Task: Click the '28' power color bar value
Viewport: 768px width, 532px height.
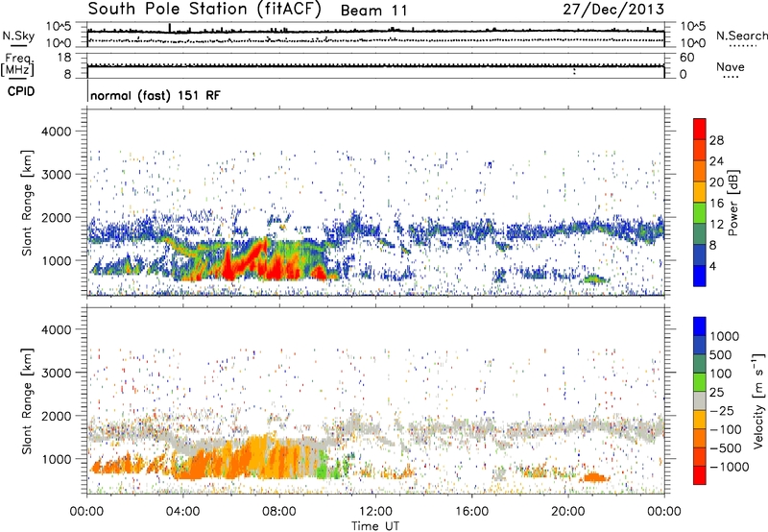Action: pos(716,140)
